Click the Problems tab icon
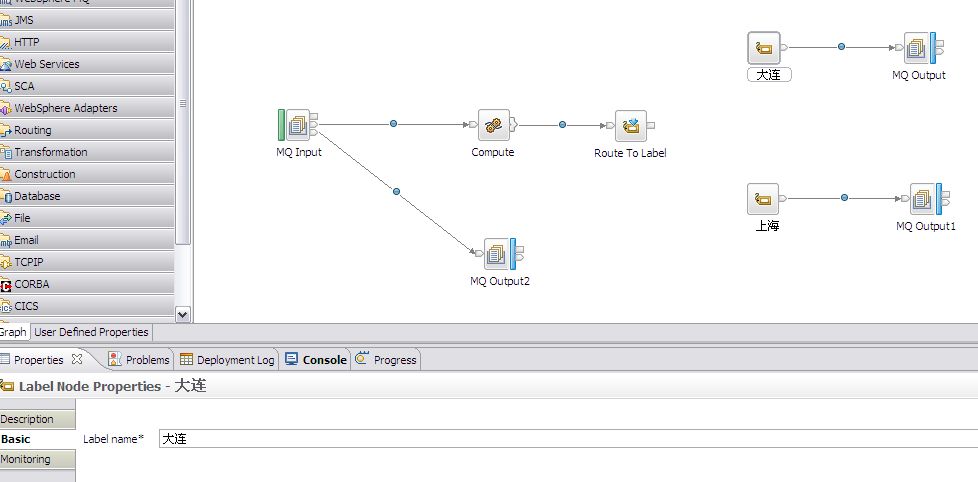This screenshot has width=978, height=482. coord(115,359)
